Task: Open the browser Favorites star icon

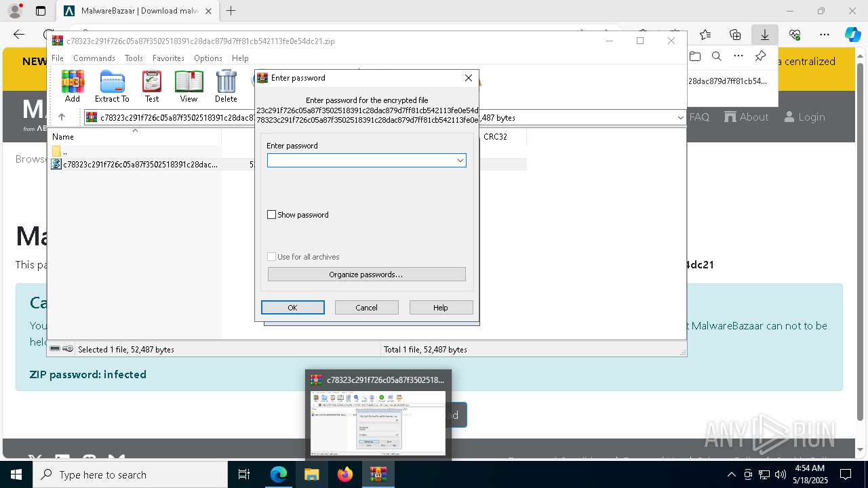Action: click(705, 35)
